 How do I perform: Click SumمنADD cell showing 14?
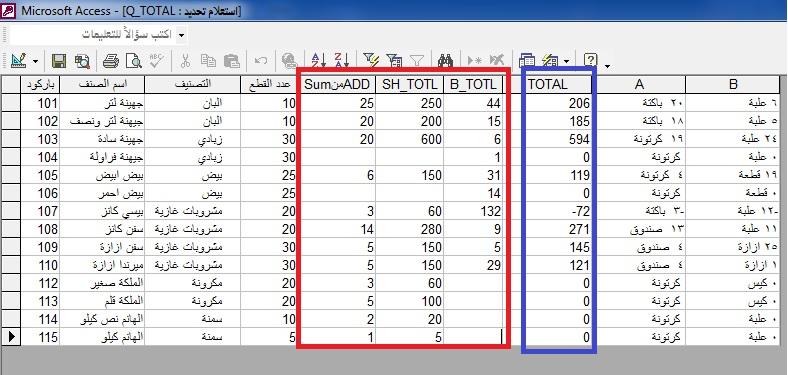337,229
